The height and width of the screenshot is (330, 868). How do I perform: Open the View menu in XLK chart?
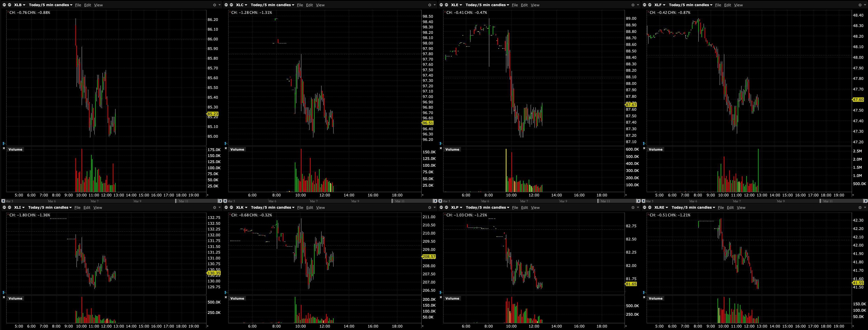(320, 208)
